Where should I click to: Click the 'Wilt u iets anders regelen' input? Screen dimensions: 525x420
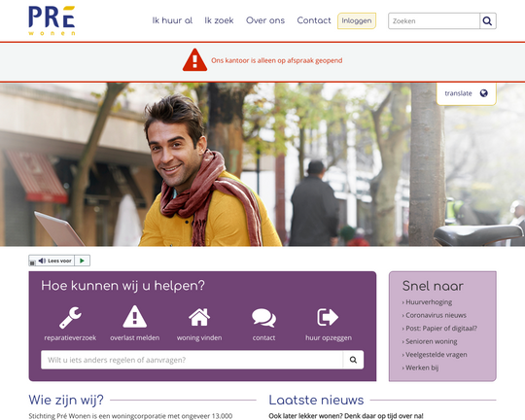pyautogui.click(x=192, y=360)
